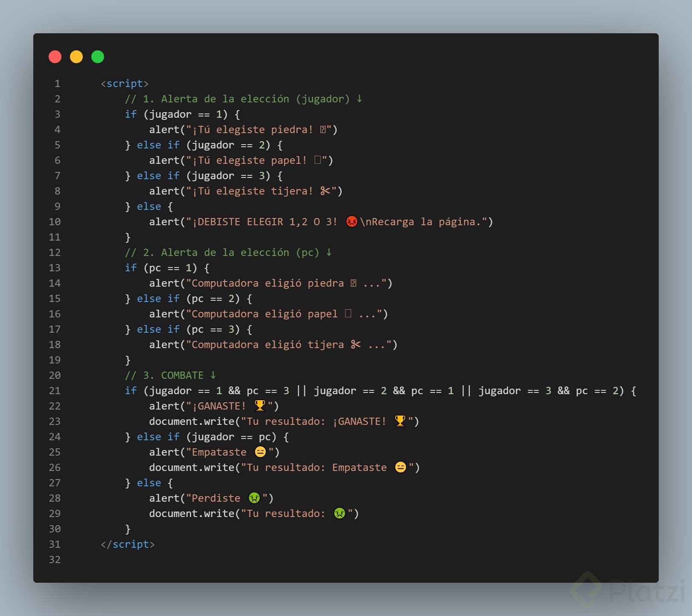This screenshot has width=692, height=616.
Task: Click the green maximize dot
Action: tap(98, 57)
